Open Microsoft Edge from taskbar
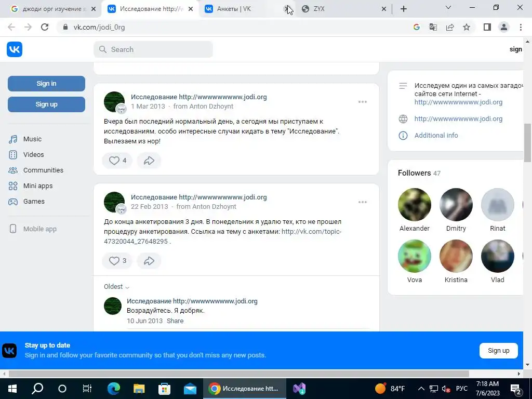The width and height of the screenshot is (532, 399). pos(114,389)
